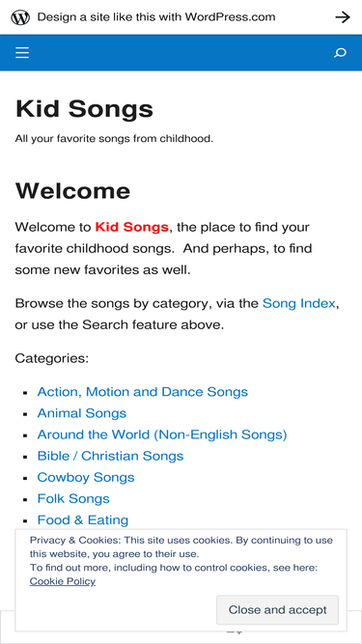Open the Song Index link
The image size is (362, 644).
click(299, 303)
